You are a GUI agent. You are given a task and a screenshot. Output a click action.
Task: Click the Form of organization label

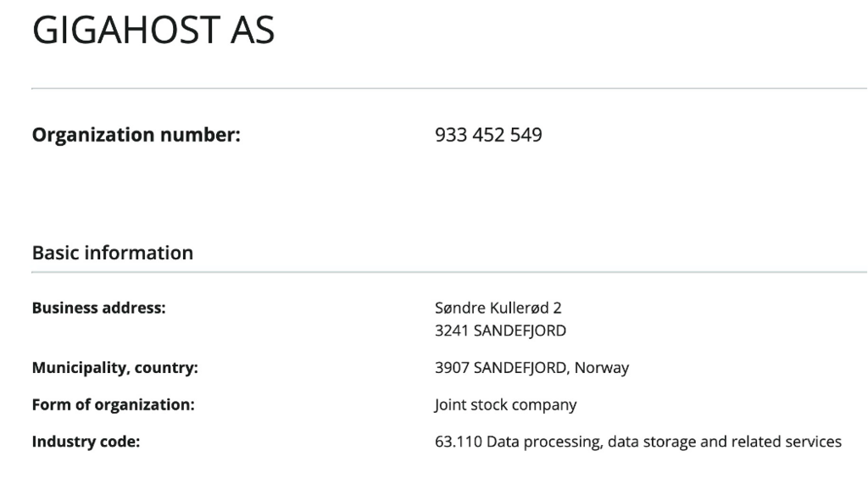[113, 405]
